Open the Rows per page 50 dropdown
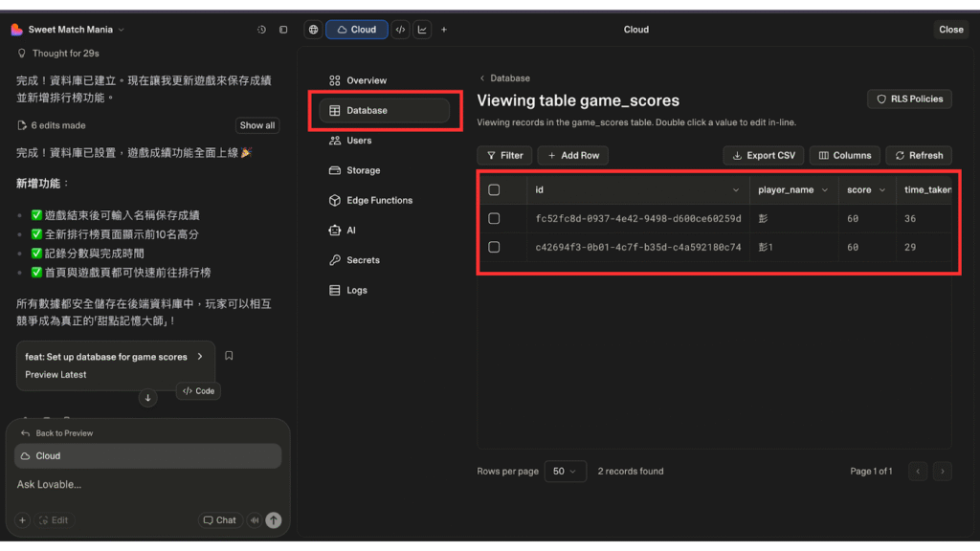This screenshot has width=980, height=551. pyautogui.click(x=566, y=471)
